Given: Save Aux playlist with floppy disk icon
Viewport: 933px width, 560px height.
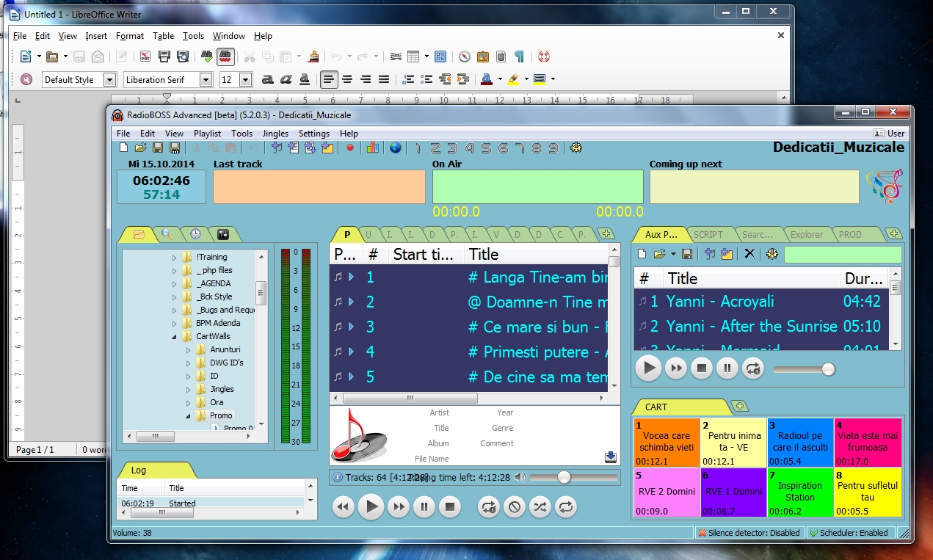Looking at the screenshot, I should coord(687,254).
